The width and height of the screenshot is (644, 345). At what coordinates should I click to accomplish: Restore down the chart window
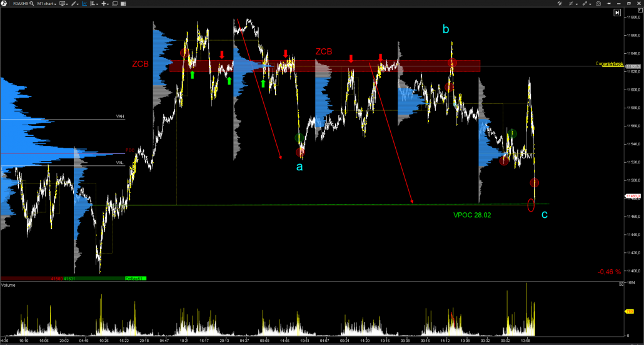click(x=629, y=3)
